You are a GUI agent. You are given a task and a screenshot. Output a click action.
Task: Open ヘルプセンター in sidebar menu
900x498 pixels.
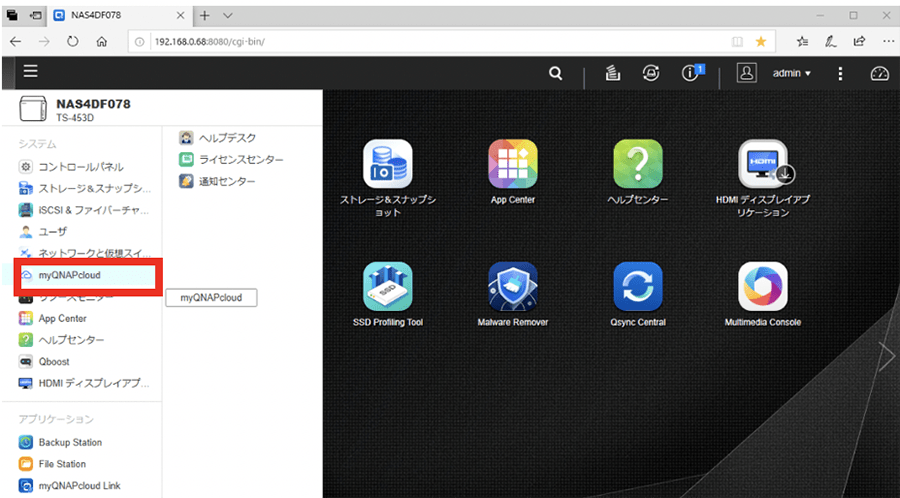(61, 340)
